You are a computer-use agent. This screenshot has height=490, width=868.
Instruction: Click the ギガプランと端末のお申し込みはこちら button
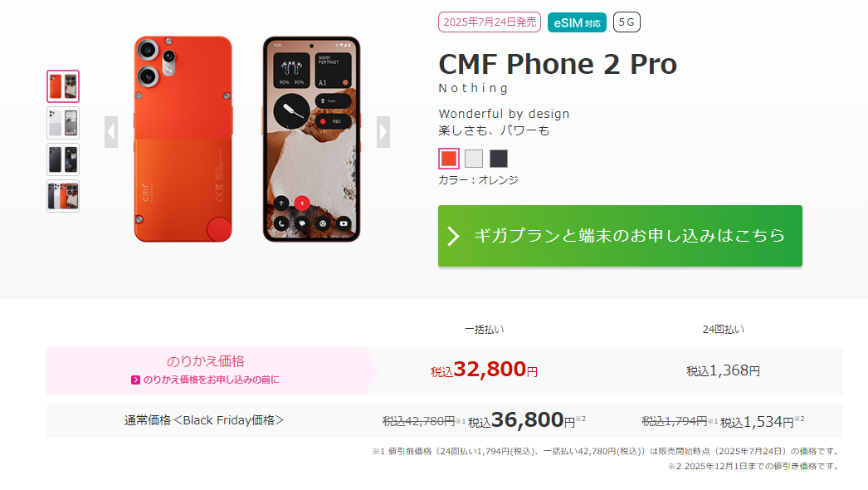[620, 236]
